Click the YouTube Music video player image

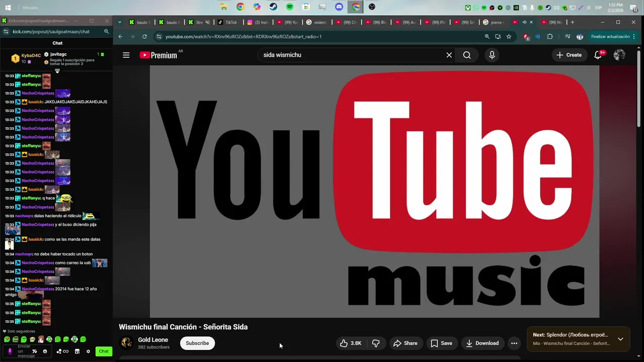(374, 191)
